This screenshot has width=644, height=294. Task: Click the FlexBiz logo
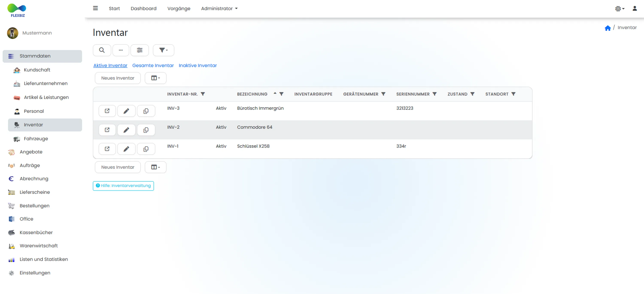pos(17,10)
